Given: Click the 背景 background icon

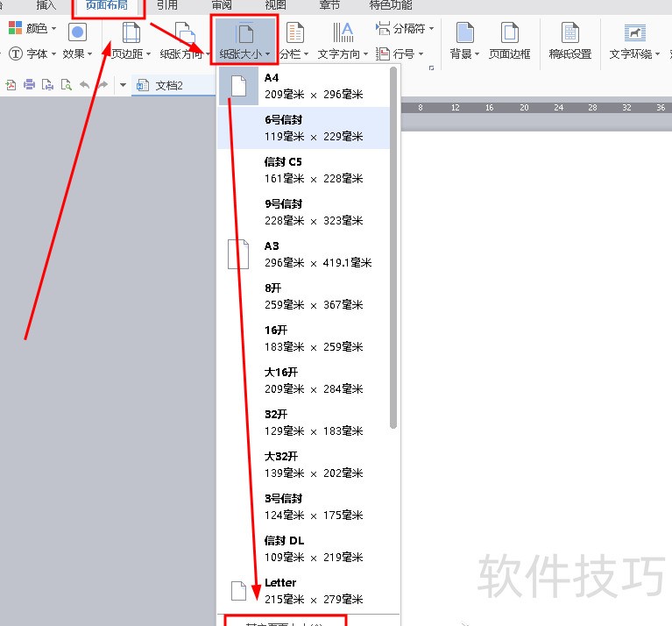Looking at the screenshot, I should [465, 32].
